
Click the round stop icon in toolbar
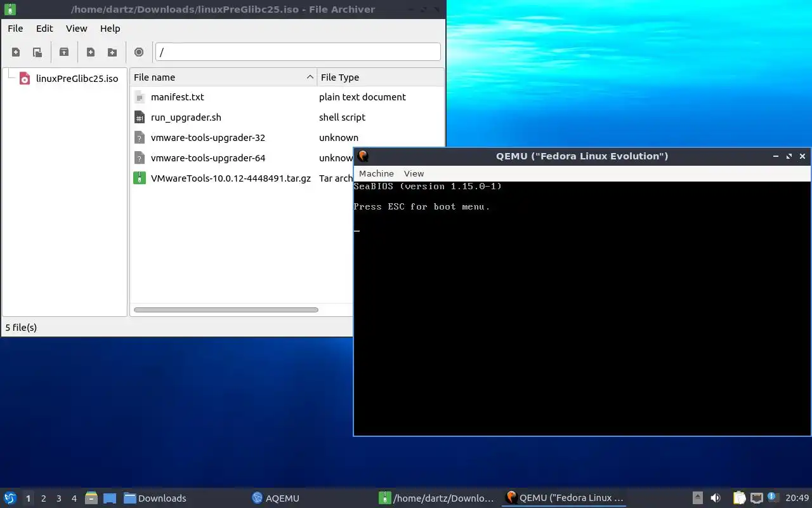[x=139, y=52]
